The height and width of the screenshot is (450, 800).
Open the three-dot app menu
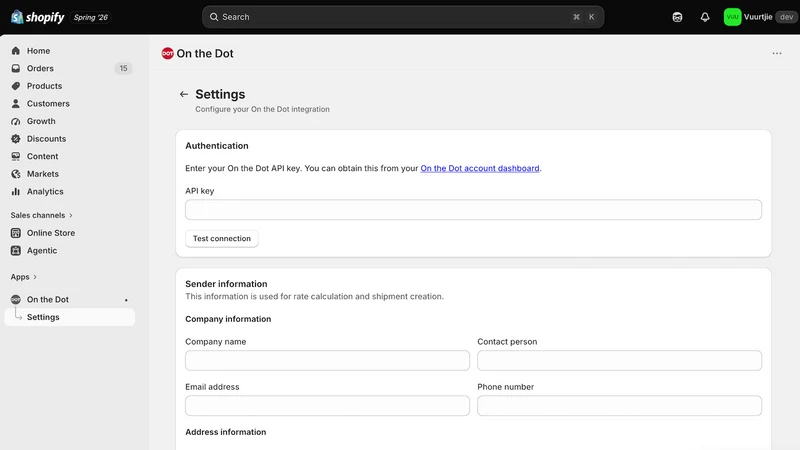(777, 54)
